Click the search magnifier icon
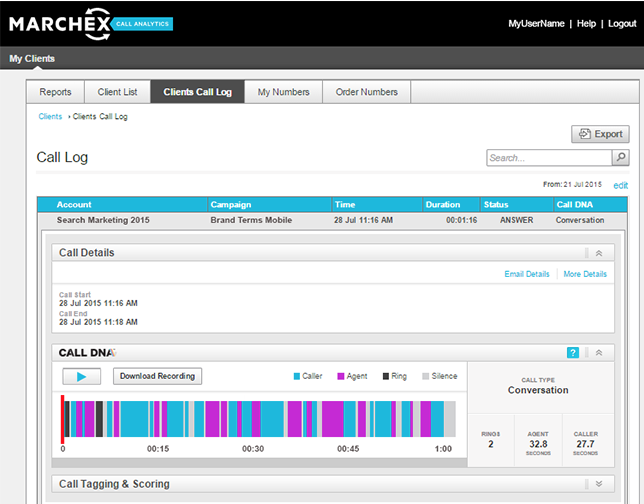 (x=621, y=157)
